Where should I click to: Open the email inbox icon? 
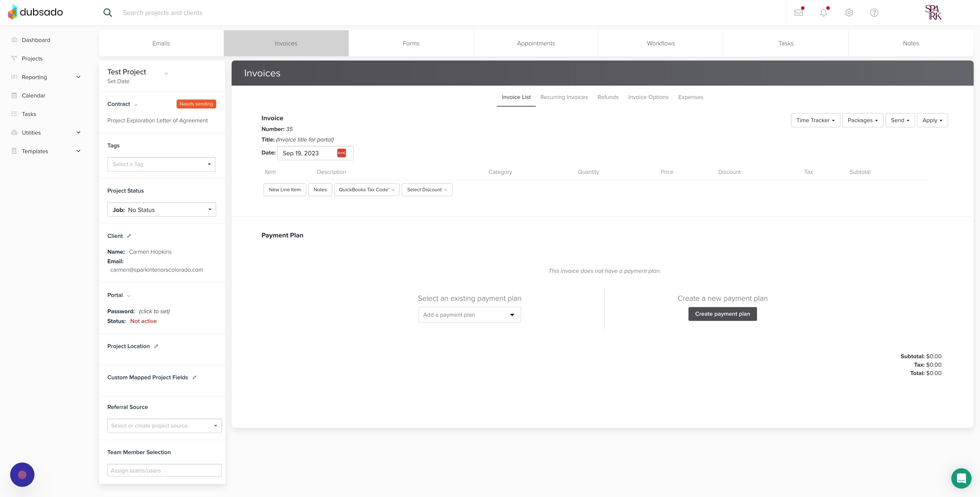(799, 13)
